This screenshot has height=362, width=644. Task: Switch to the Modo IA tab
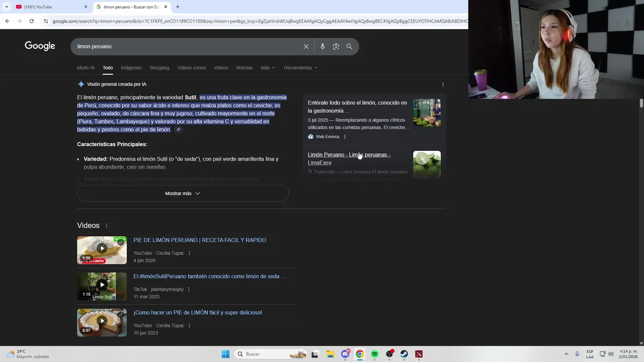click(86, 68)
